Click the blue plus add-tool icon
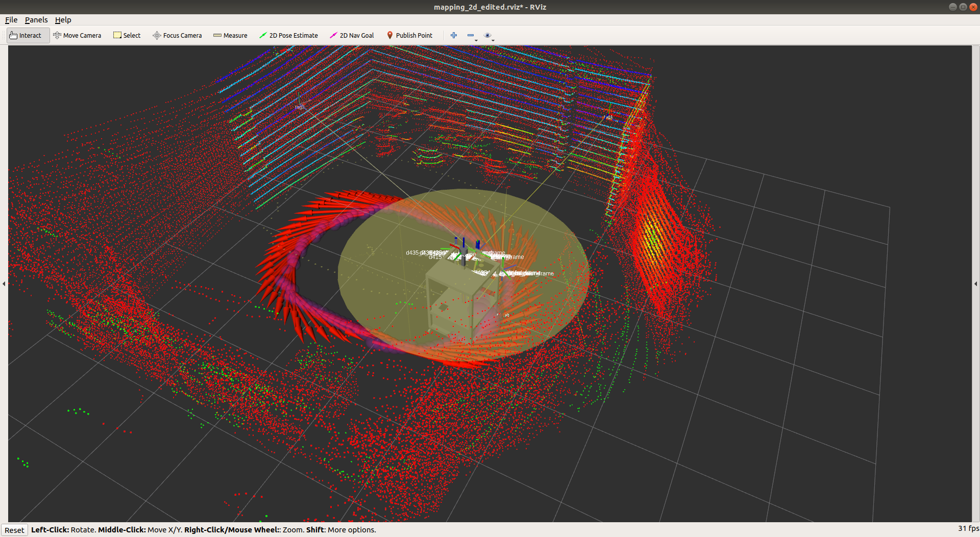The image size is (980, 537). [454, 35]
